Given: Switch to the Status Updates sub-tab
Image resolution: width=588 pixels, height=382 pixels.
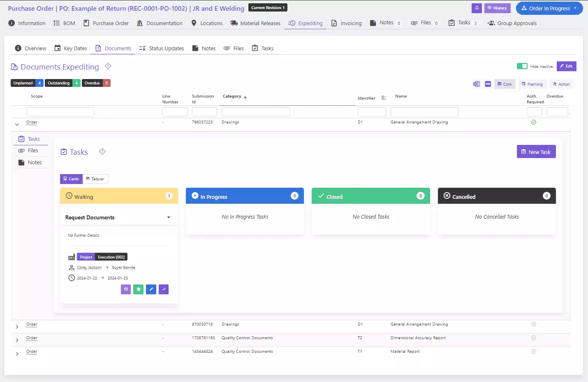Looking at the screenshot, I should click(x=162, y=48).
